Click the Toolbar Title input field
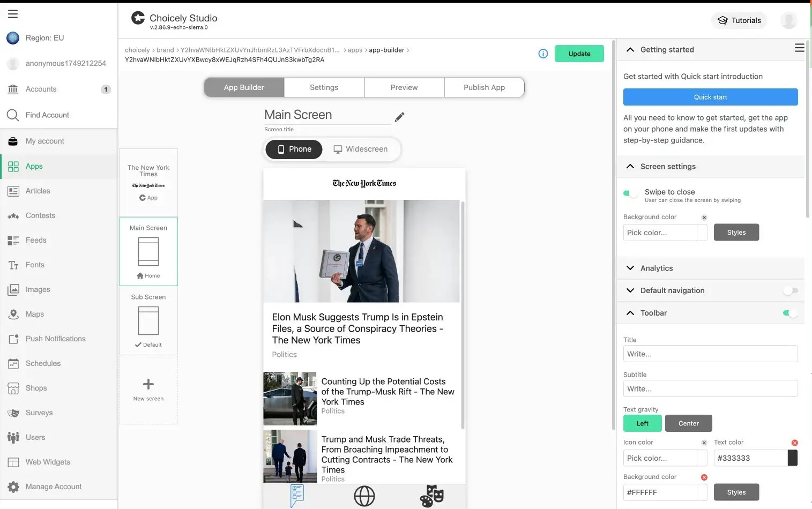 point(710,354)
